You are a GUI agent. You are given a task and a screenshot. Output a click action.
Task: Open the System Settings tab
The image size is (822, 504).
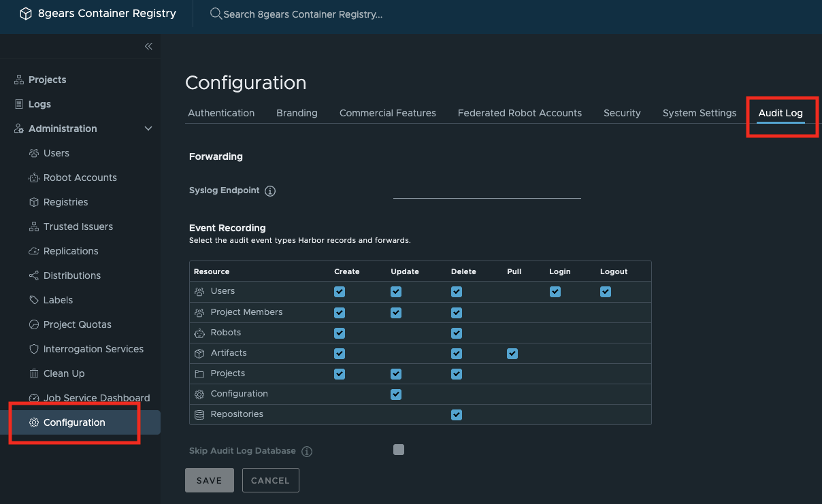(x=700, y=113)
